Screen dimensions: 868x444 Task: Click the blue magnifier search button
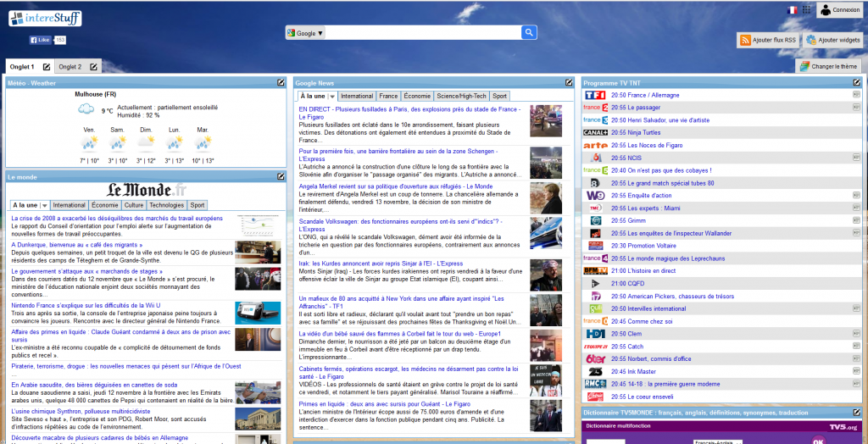coord(529,33)
